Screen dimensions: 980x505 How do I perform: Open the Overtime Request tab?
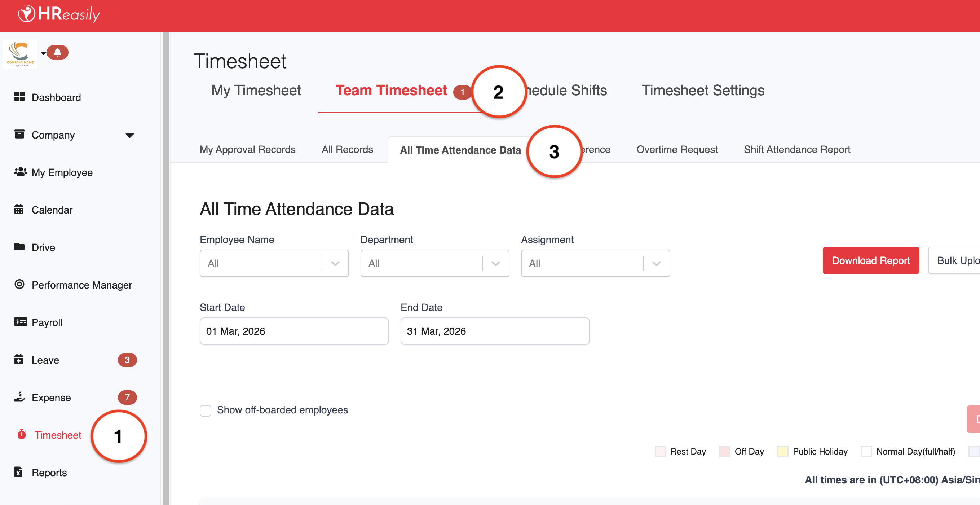(676, 150)
